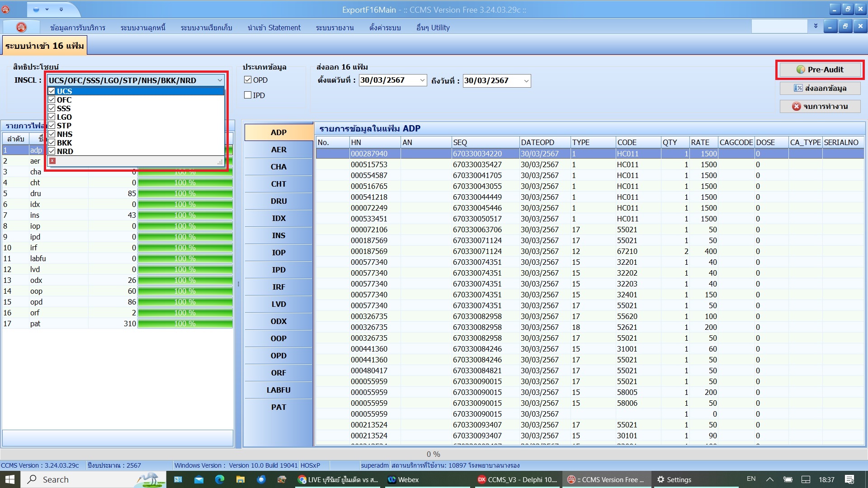Open ระบบรายงาน menu
The width and height of the screenshot is (868, 488).
[335, 28]
